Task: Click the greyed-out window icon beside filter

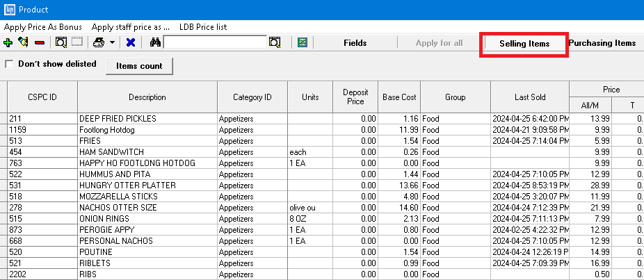Action: (77, 42)
